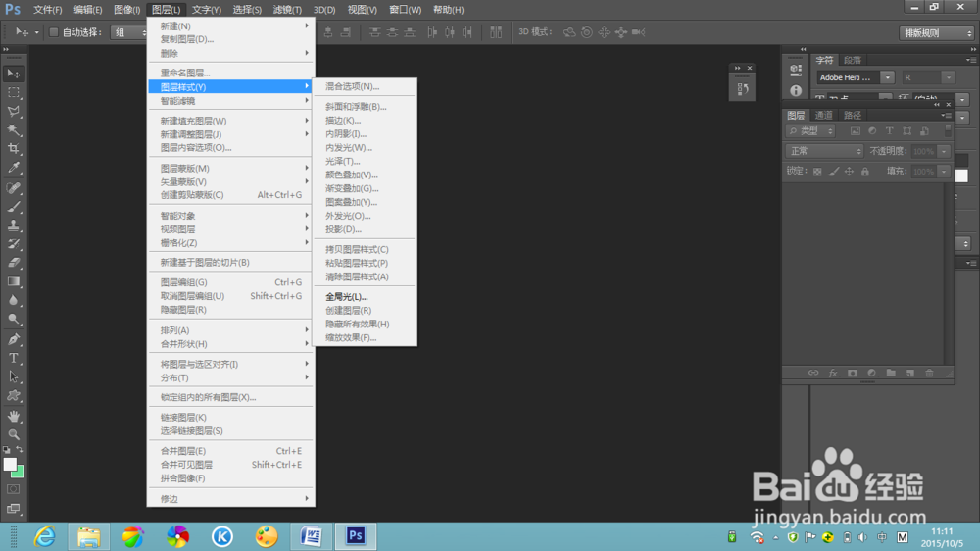Viewport: 980px width, 551px height.
Task: Open the 不透明度 opacity dropdown arrow
Action: point(944,151)
